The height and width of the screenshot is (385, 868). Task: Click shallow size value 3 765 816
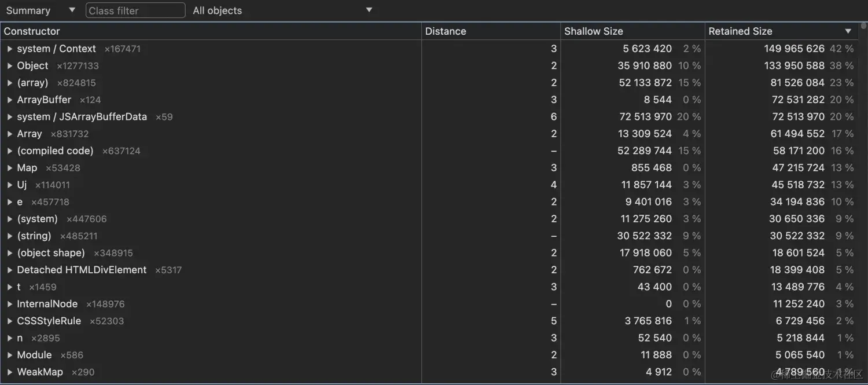pos(648,321)
